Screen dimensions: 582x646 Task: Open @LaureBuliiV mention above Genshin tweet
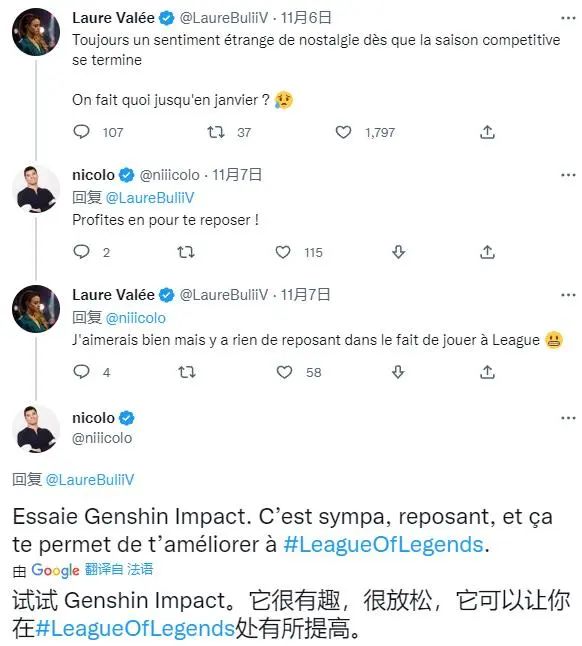pyautogui.click(x=90, y=480)
